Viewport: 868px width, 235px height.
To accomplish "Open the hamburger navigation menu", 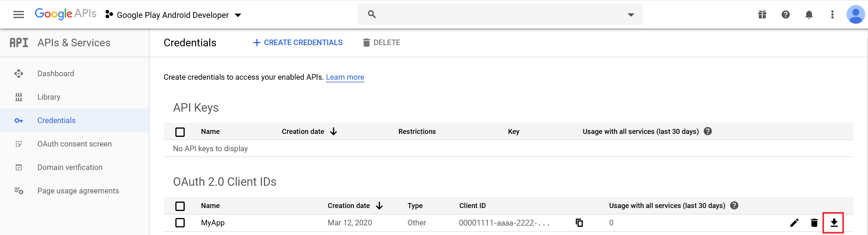I will 18,15.
